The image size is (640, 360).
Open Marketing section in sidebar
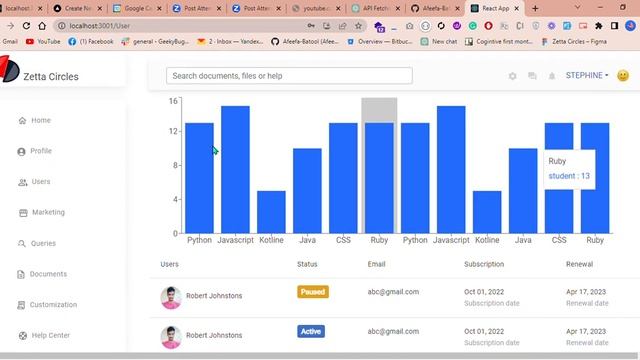coord(42,212)
